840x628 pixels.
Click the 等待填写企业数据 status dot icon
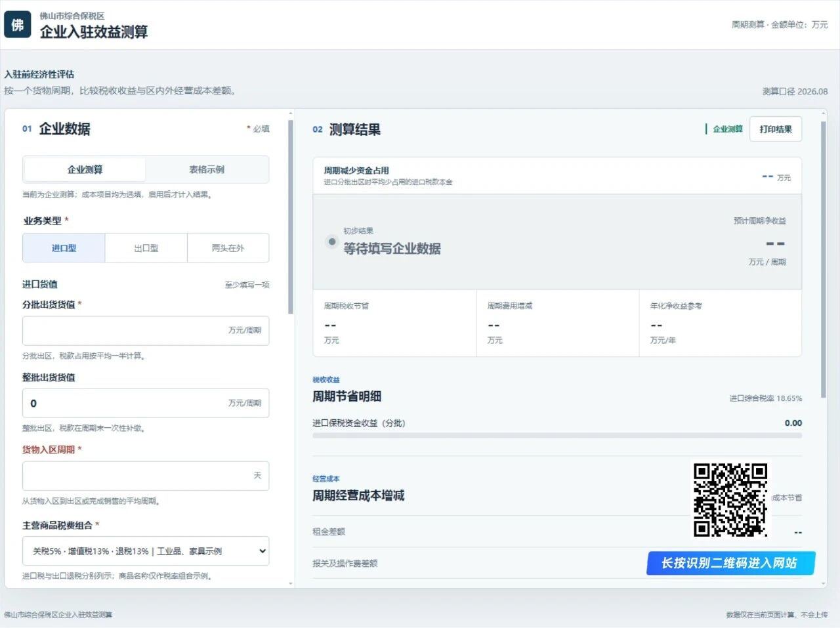click(x=332, y=241)
